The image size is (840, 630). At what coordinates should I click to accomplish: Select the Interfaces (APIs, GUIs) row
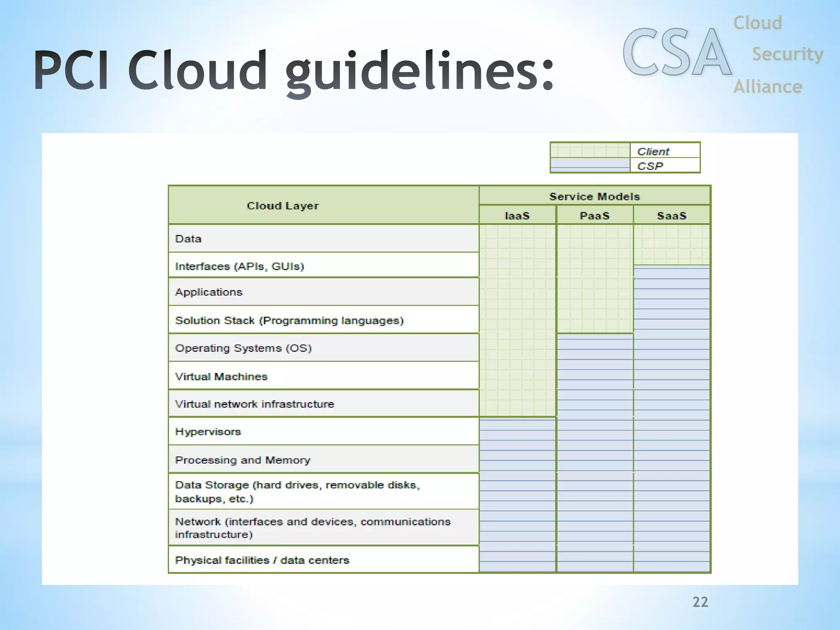[x=240, y=266]
